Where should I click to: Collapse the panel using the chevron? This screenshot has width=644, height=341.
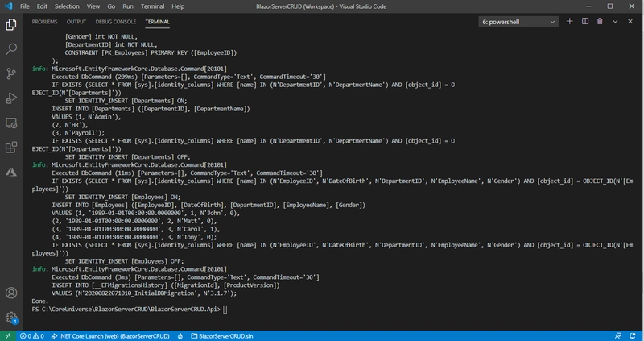pyautogui.click(x=615, y=22)
